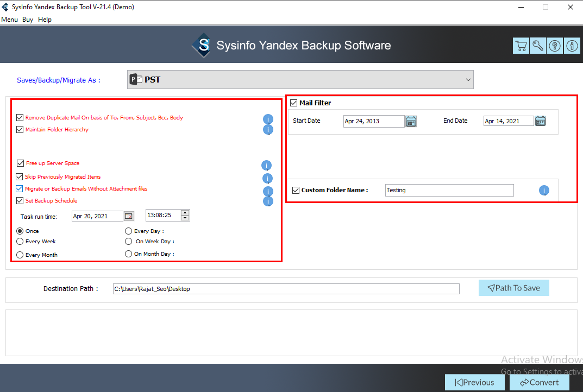This screenshot has width=583, height=392.
Task: Click the Path To Save button
Action: (x=514, y=288)
